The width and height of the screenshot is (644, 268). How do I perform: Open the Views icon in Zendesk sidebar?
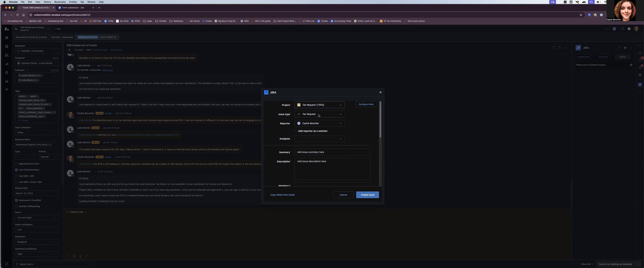6,47
